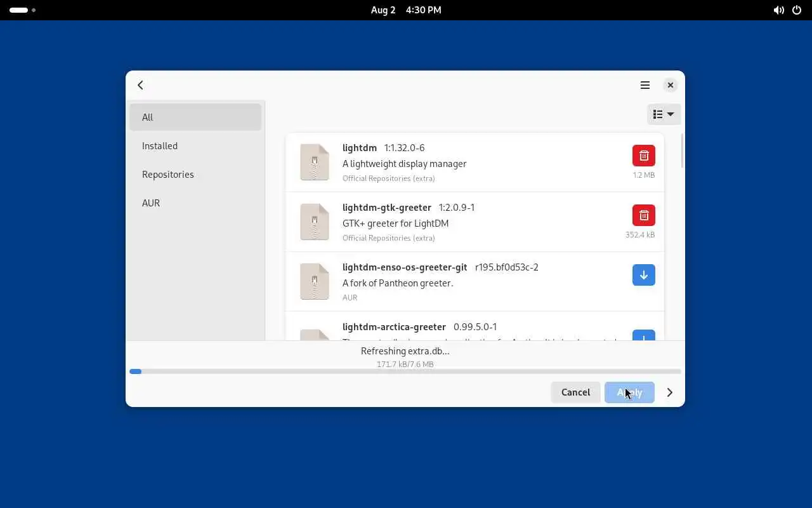Open the GNOME Activities pill indicator
This screenshot has height=508, width=812.
(x=22, y=10)
